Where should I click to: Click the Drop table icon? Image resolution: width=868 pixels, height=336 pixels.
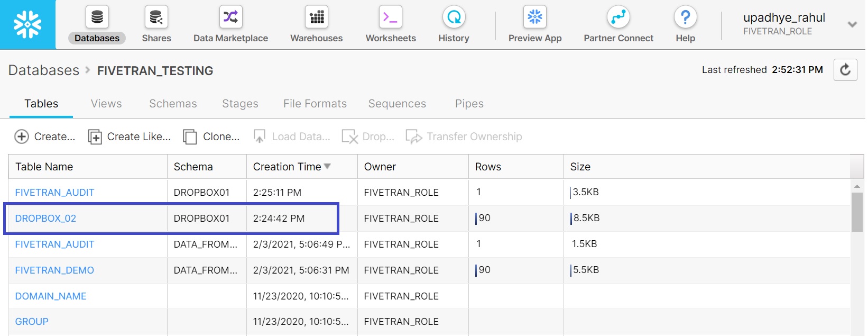click(x=350, y=137)
